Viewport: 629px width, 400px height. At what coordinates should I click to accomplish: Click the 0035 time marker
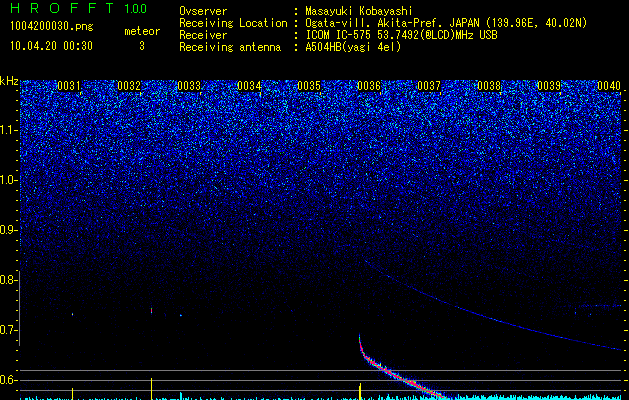[x=309, y=86]
